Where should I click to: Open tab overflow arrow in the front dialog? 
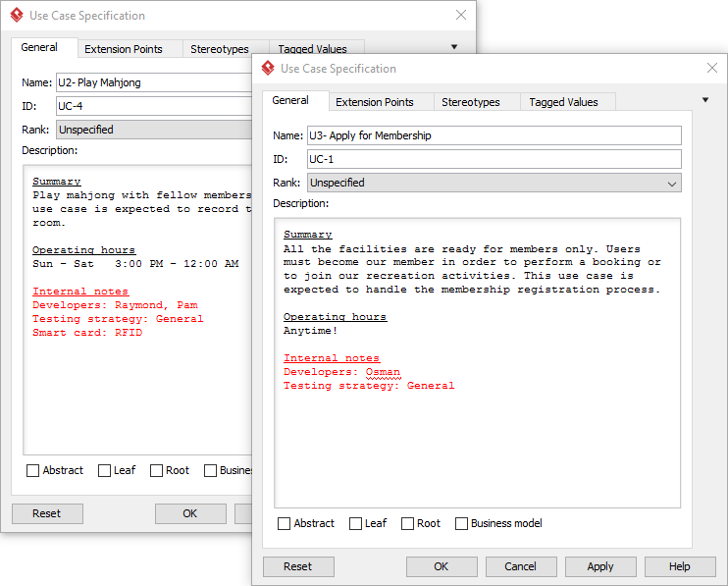click(705, 100)
